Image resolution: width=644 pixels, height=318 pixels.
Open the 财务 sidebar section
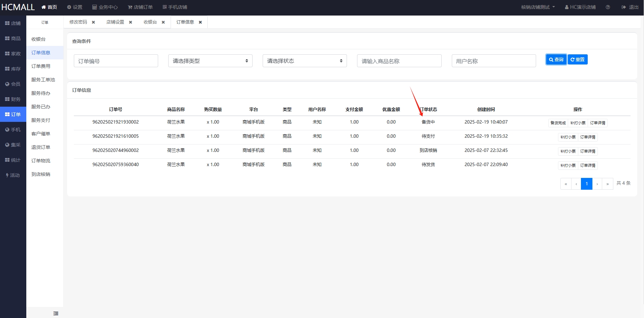click(x=13, y=99)
